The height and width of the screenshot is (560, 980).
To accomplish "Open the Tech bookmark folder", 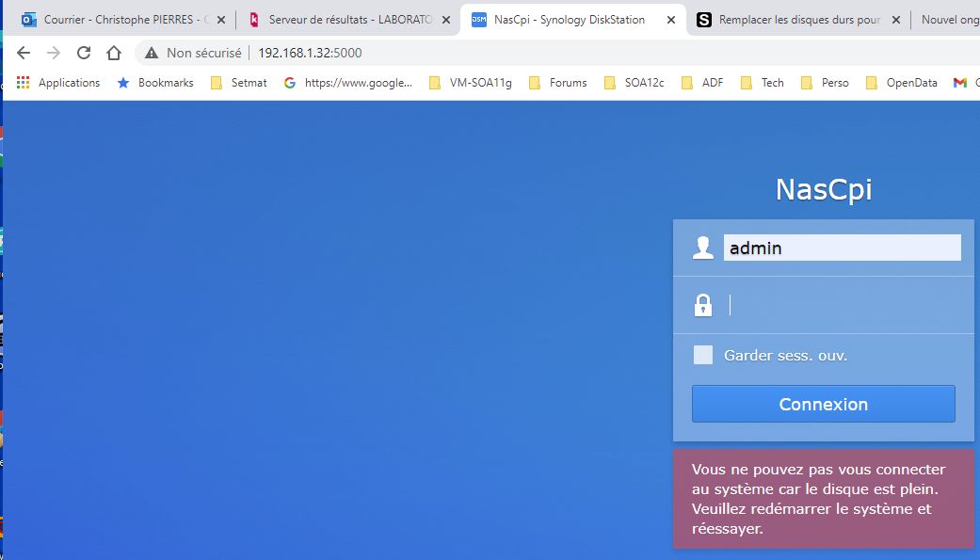I will [762, 83].
